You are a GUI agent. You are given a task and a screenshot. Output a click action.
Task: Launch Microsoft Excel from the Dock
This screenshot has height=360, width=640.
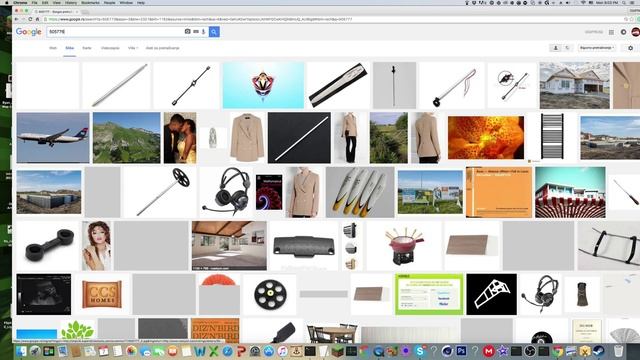click(213, 351)
